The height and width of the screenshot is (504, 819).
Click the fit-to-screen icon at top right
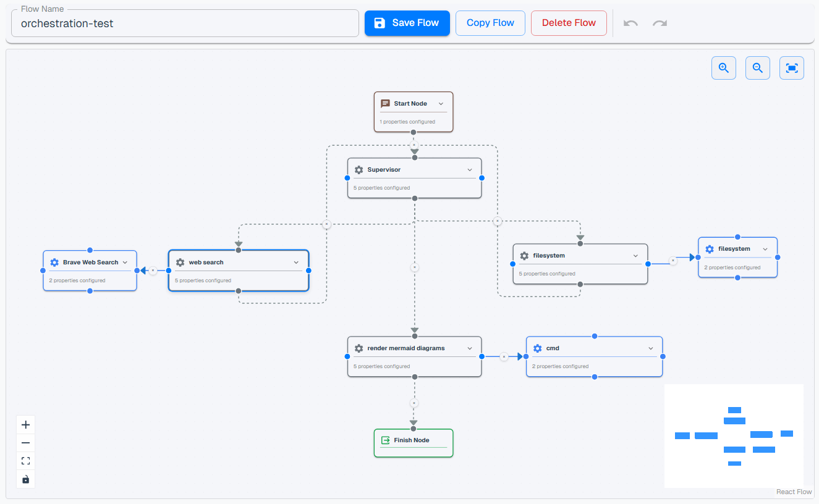point(791,68)
